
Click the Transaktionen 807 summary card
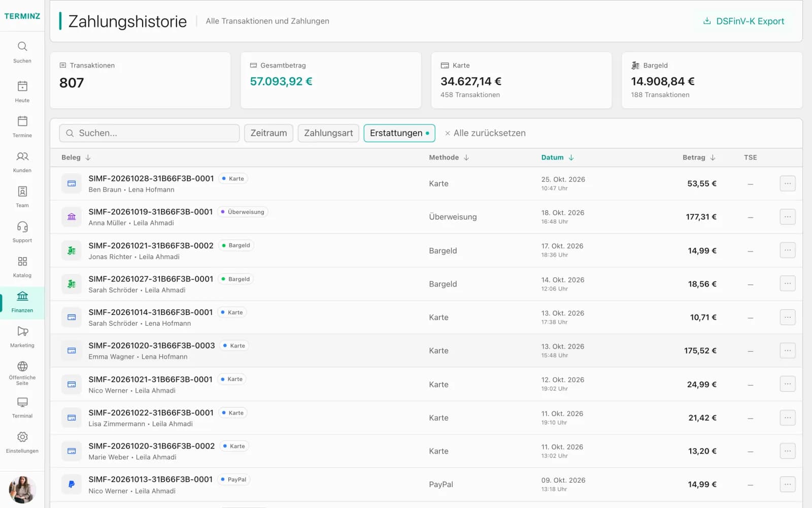pyautogui.click(x=140, y=80)
